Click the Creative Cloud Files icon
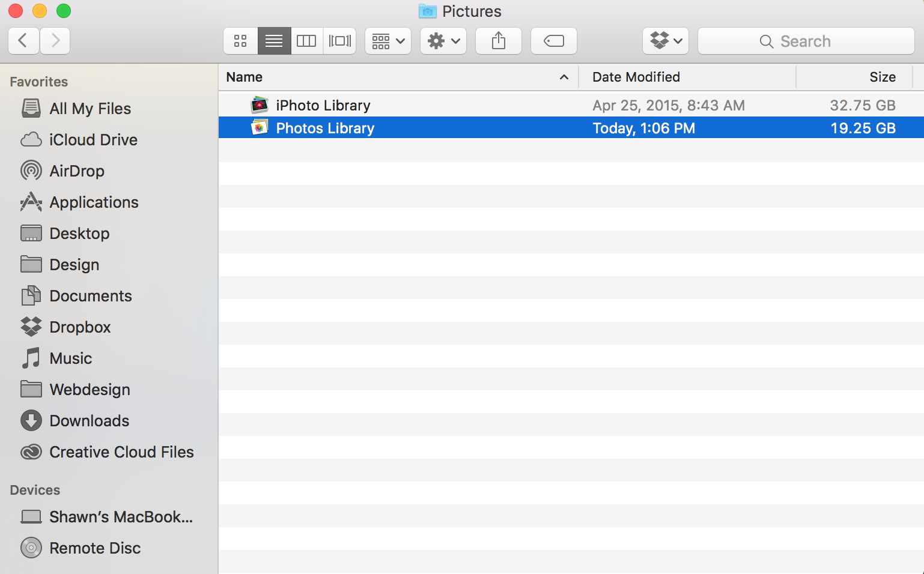924x574 pixels. point(31,452)
